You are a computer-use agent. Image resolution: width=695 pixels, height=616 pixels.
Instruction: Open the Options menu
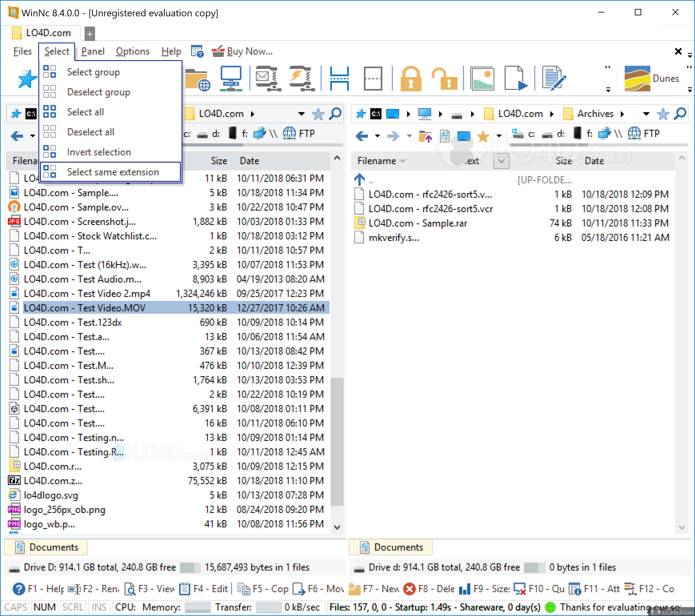pos(132,51)
